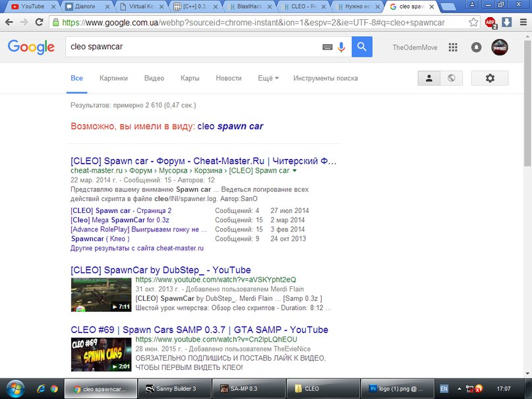Open the on-screen keyboard in search box
Viewport: 532px width, 399px height.
tap(327, 47)
